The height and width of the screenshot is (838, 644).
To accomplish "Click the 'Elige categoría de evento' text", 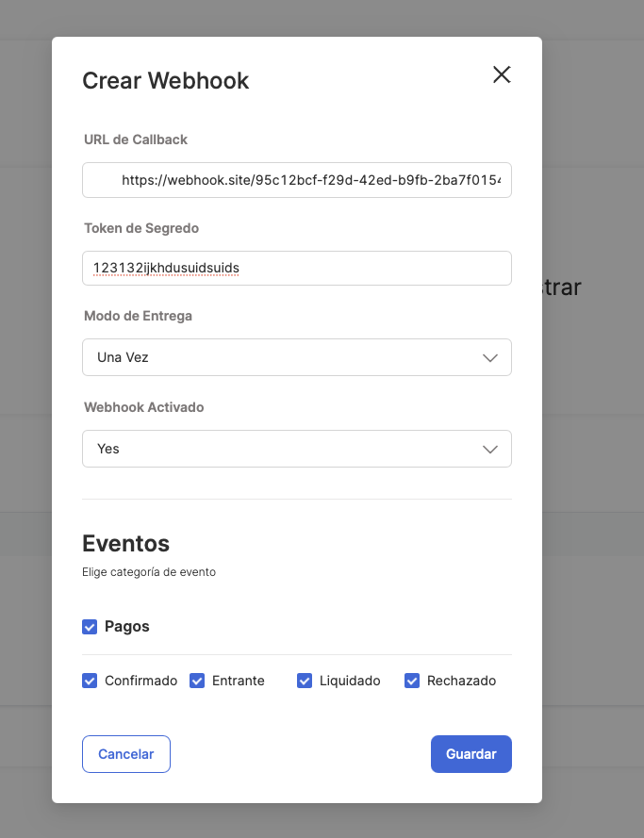I will click(x=149, y=572).
